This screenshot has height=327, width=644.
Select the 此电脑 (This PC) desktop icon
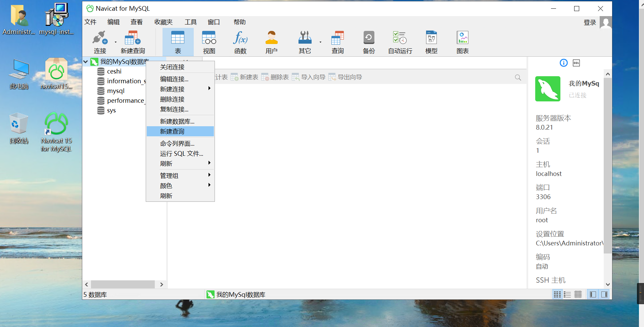(19, 74)
